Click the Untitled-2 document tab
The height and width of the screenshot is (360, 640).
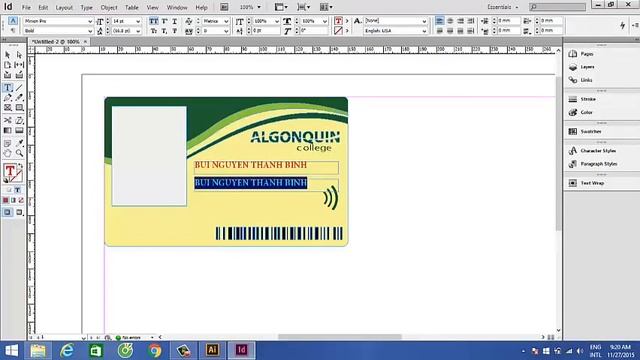click(56, 42)
